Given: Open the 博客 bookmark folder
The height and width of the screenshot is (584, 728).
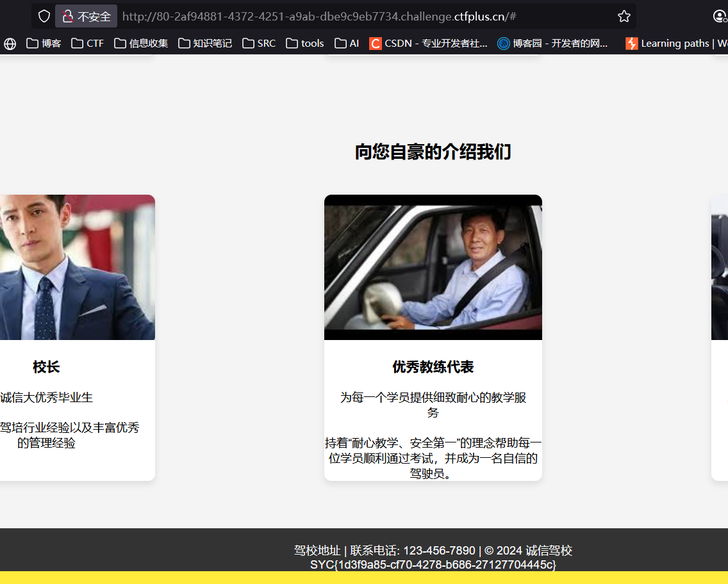Looking at the screenshot, I should [44, 44].
